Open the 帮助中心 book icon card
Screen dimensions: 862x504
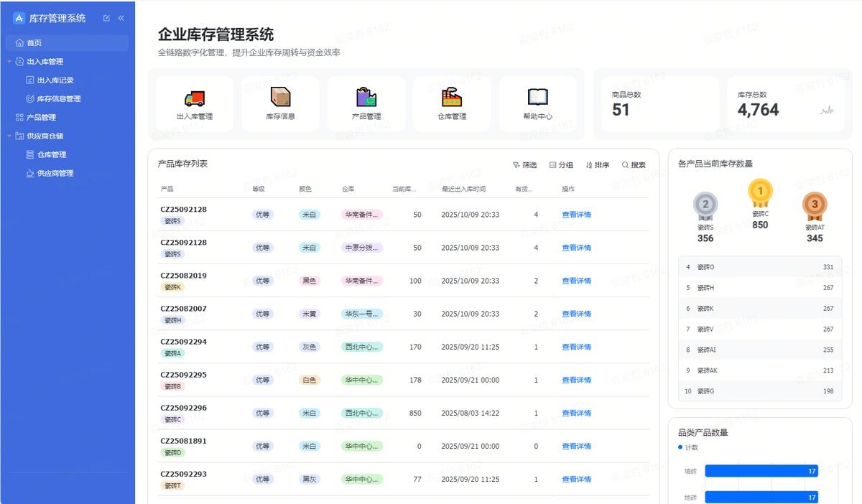point(537,104)
